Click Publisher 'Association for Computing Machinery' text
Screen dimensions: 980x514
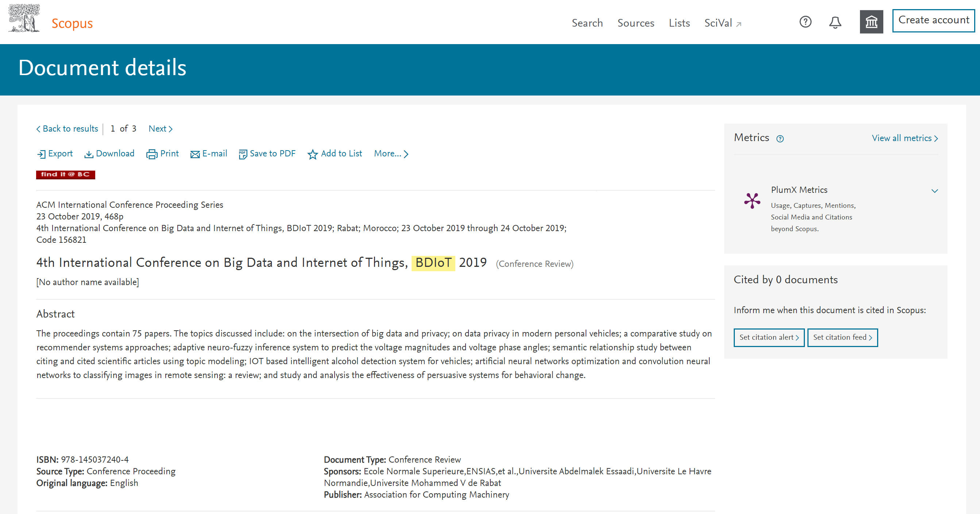tap(436, 495)
